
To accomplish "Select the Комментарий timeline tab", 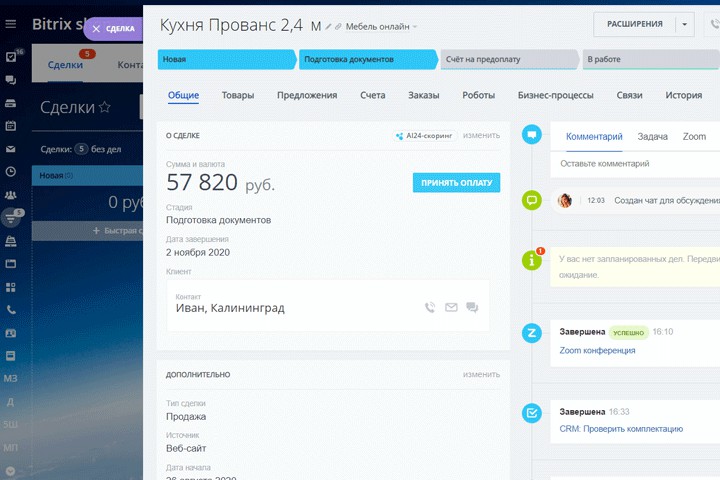I will coord(594,136).
